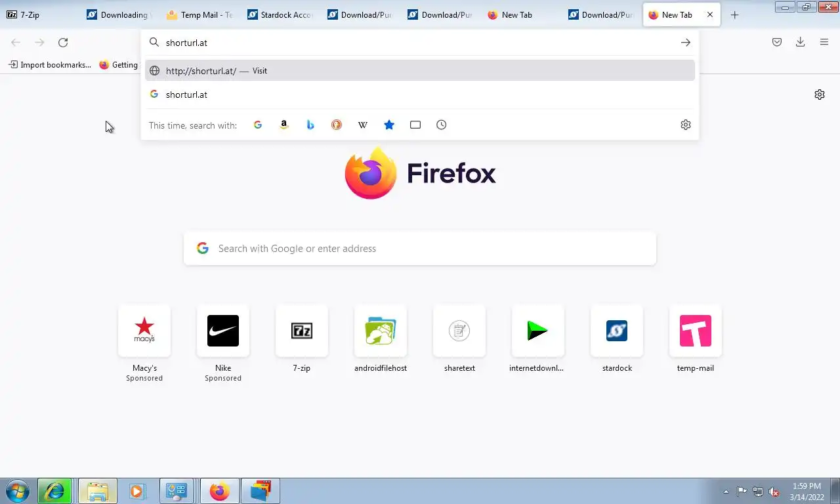This screenshot has height=504, width=840.
Task: Open Import bookmarks toolbar item
Action: click(x=50, y=65)
